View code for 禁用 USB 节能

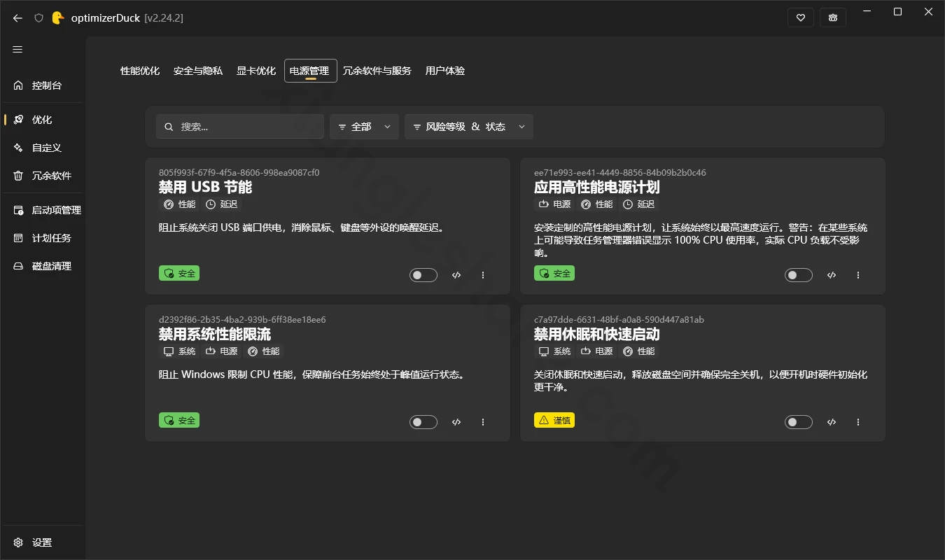456,275
